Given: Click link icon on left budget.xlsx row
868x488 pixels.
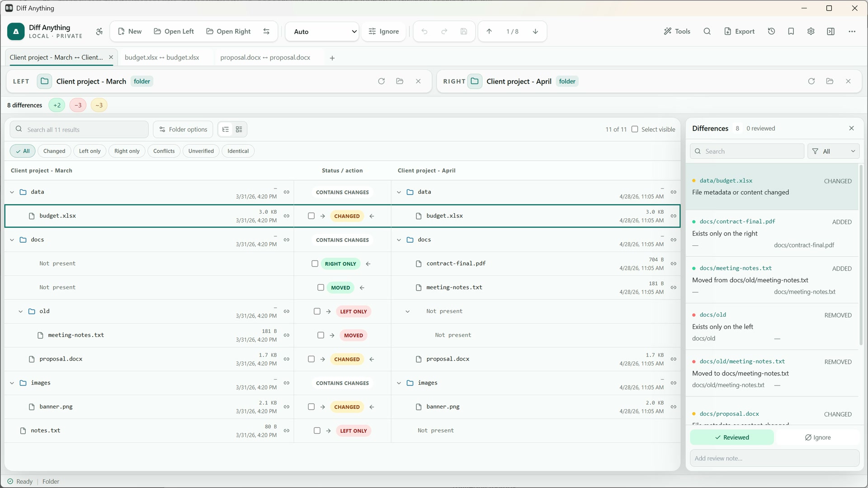Looking at the screenshot, I should pos(287,216).
